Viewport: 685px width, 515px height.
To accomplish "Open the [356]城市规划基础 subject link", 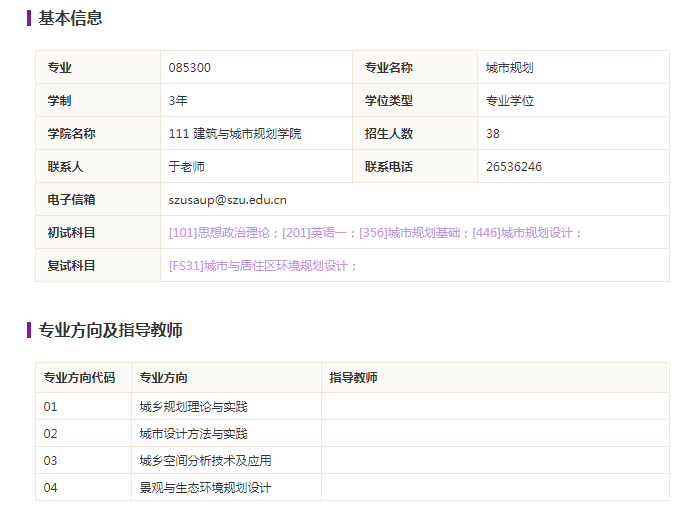I will pyautogui.click(x=409, y=233).
